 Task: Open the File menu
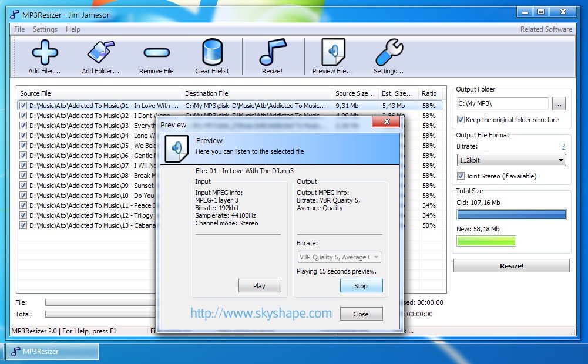(x=19, y=29)
